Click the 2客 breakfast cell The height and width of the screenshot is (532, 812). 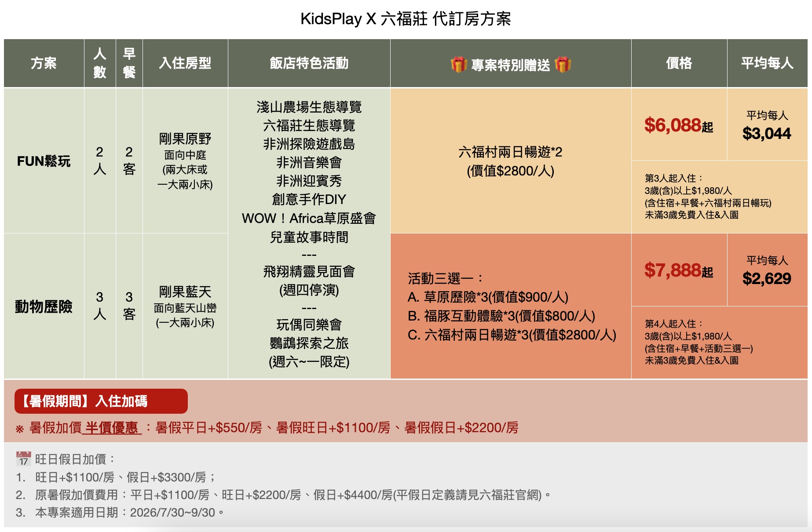[129, 160]
